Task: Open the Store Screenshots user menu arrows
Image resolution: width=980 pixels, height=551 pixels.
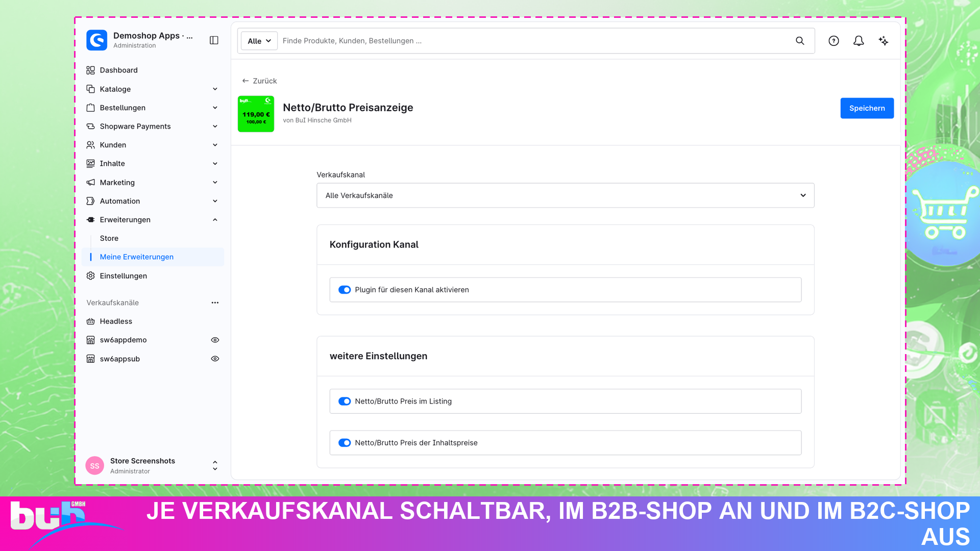Action: [215, 465]
